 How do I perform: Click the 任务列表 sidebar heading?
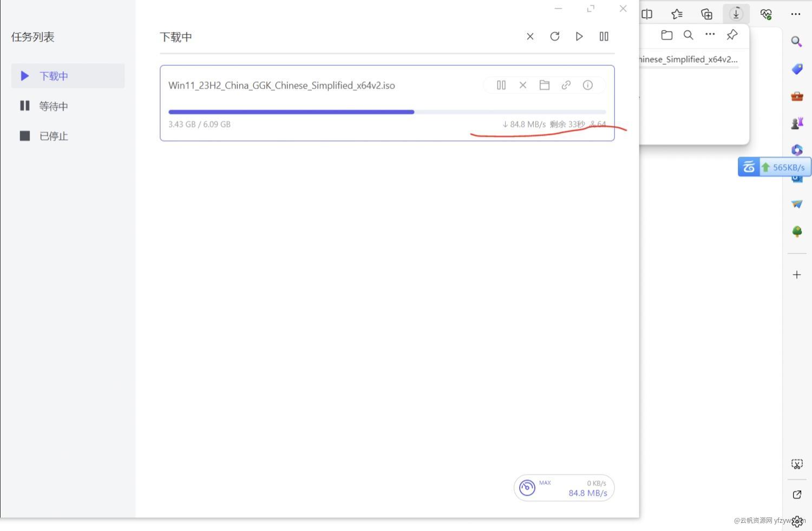pyautogui.click(x=33, y=37)
